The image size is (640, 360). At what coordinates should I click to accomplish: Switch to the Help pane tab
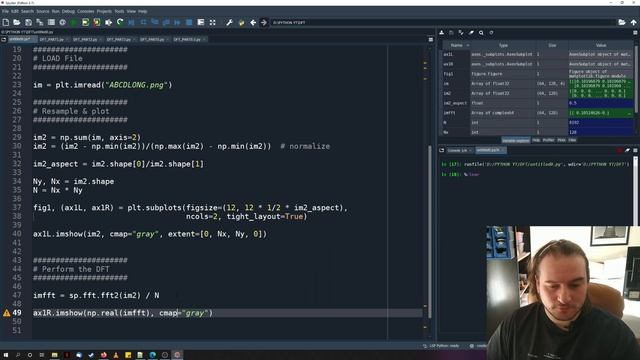[536, 140]
